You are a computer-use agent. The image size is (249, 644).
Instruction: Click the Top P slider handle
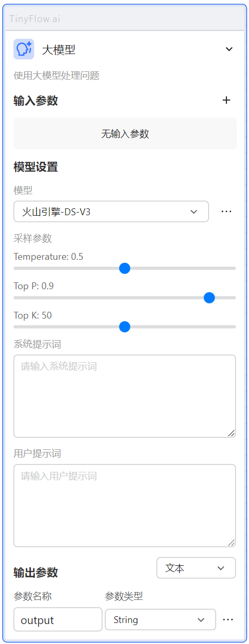pos(209,298)
